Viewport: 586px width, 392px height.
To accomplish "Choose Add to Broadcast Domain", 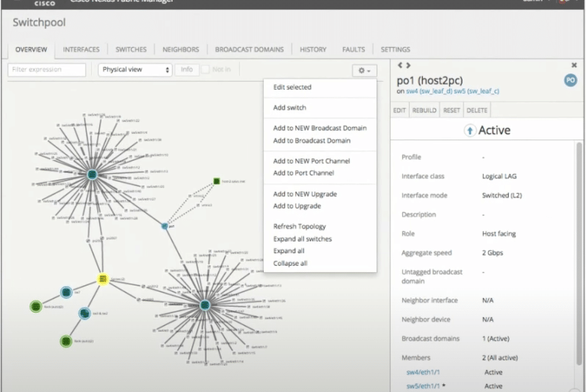I will pyautogui.click(x=320, y=141).
